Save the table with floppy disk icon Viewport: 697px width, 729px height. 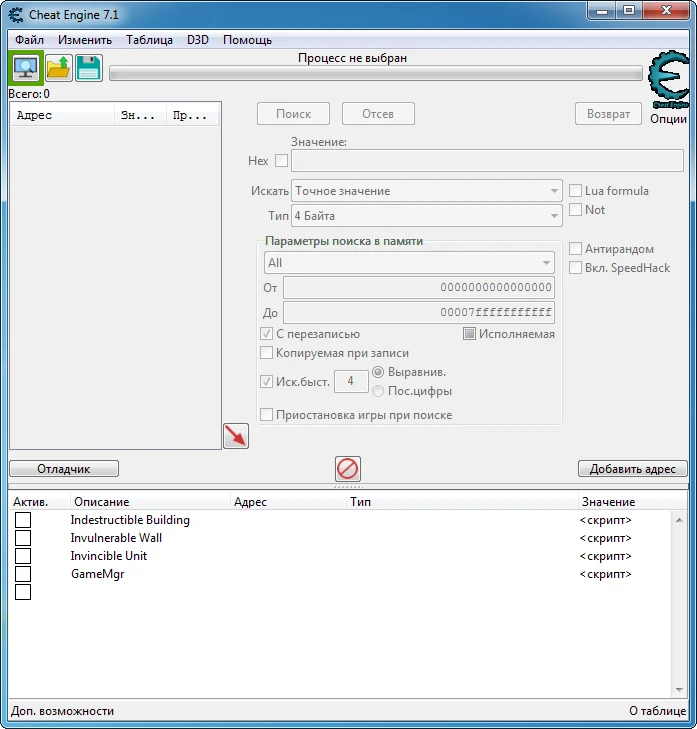pyautogui.click(x=88, y=68)
